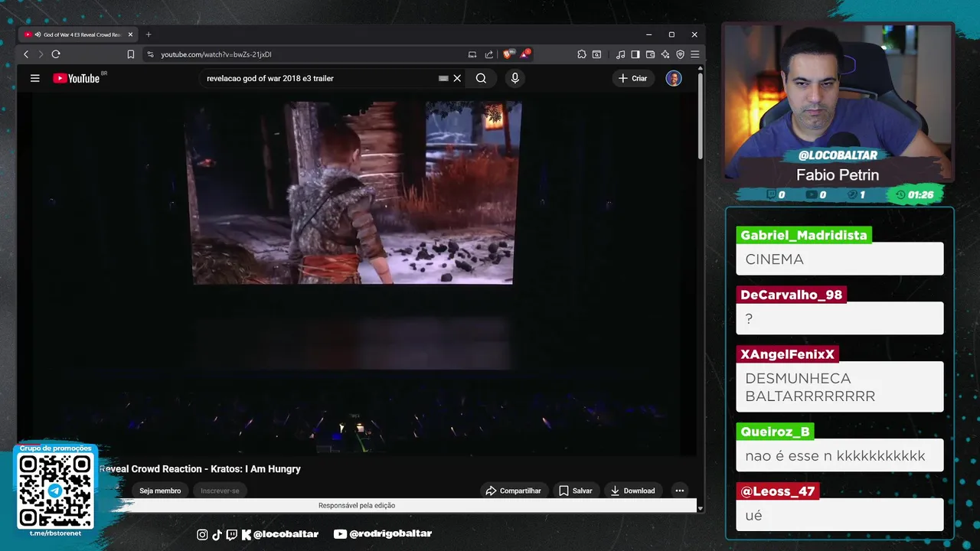Screen dimensions: 980x551
Task: Open the Brave VPN shield icon
Action: (680, 54)
